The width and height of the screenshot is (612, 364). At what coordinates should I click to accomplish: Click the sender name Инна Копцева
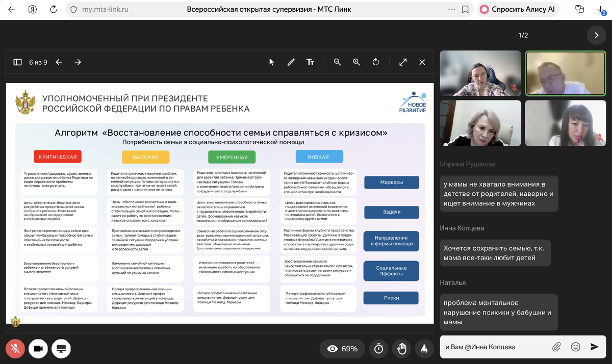[x=462, y=228]
